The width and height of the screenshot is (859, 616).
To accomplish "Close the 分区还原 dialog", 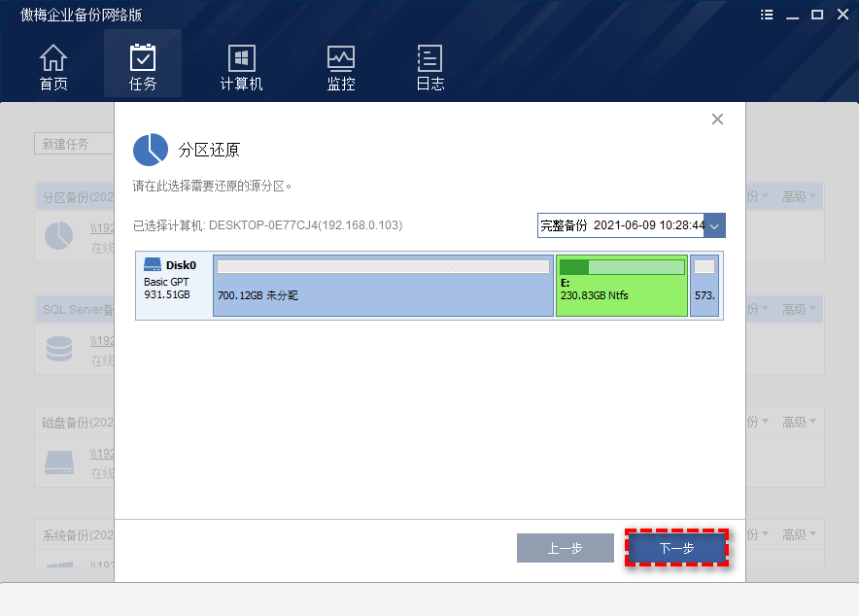I will (x=717, y=120).
